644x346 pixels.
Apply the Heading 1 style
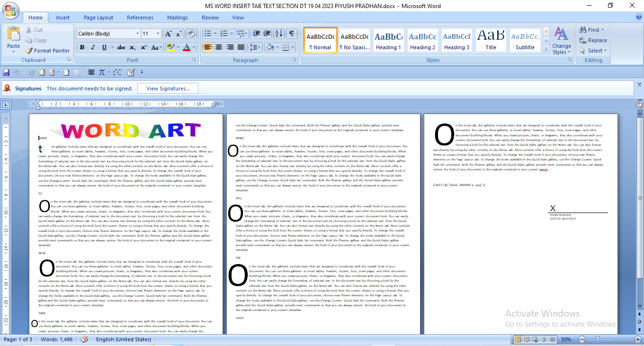(388, 41)
